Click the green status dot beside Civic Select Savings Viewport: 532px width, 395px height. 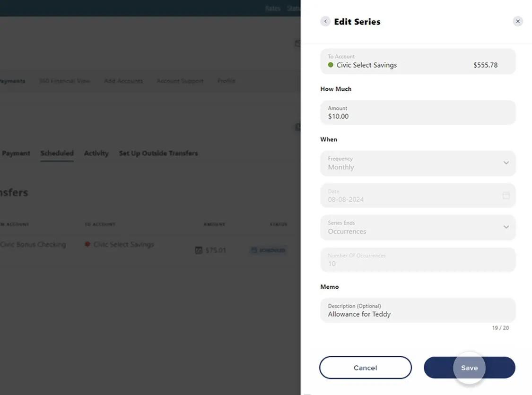coord(330,65)
